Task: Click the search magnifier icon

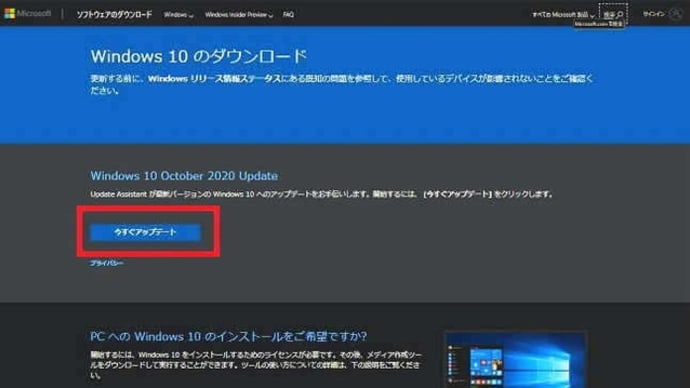Action: [620, 15]
